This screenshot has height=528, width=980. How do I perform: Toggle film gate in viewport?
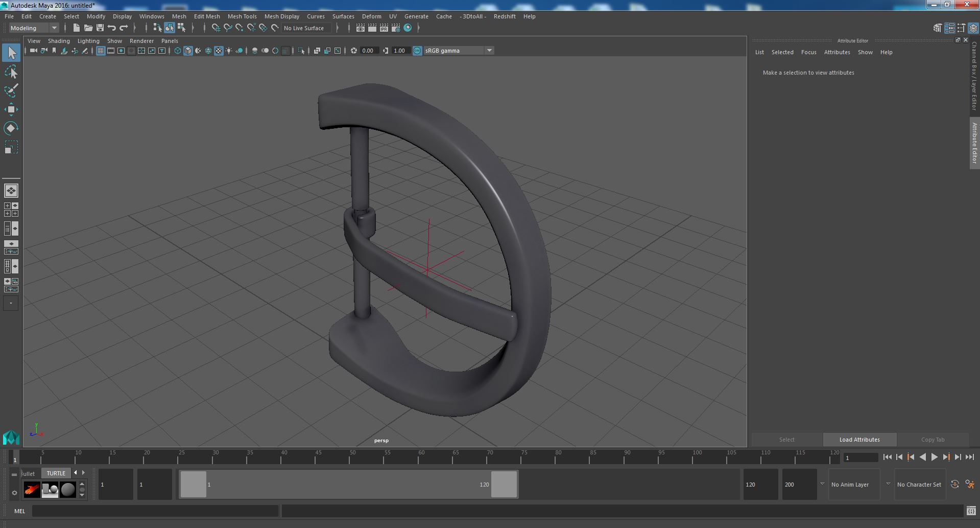111,51
